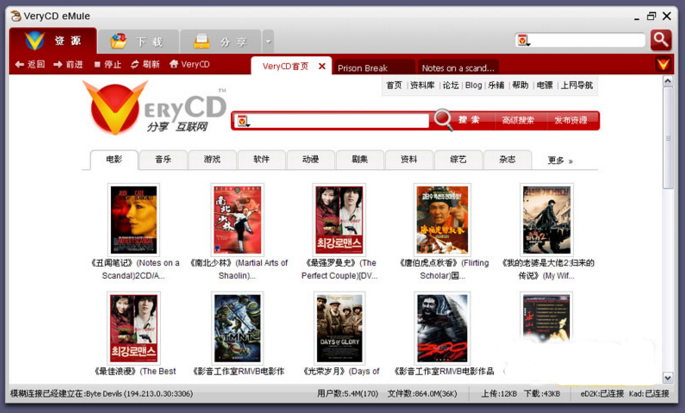Open the 帮助 help link
Viewport: 685px width, 413px height.
pos(520,85)
